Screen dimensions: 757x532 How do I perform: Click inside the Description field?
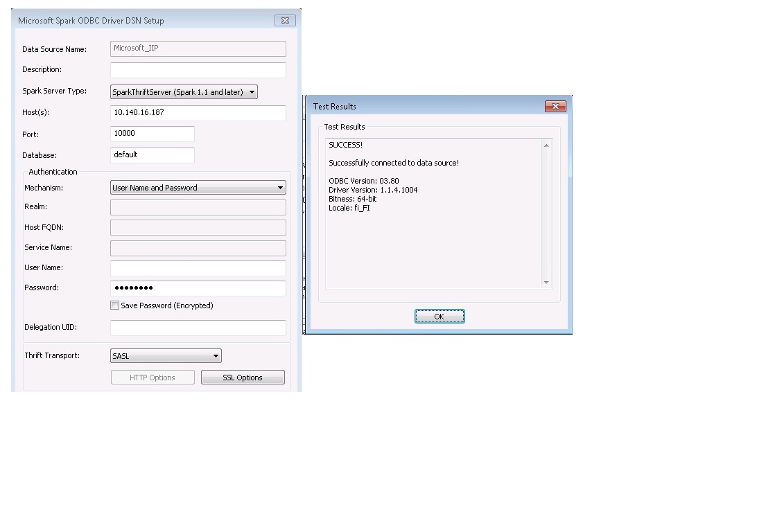(x=198, y=69)
